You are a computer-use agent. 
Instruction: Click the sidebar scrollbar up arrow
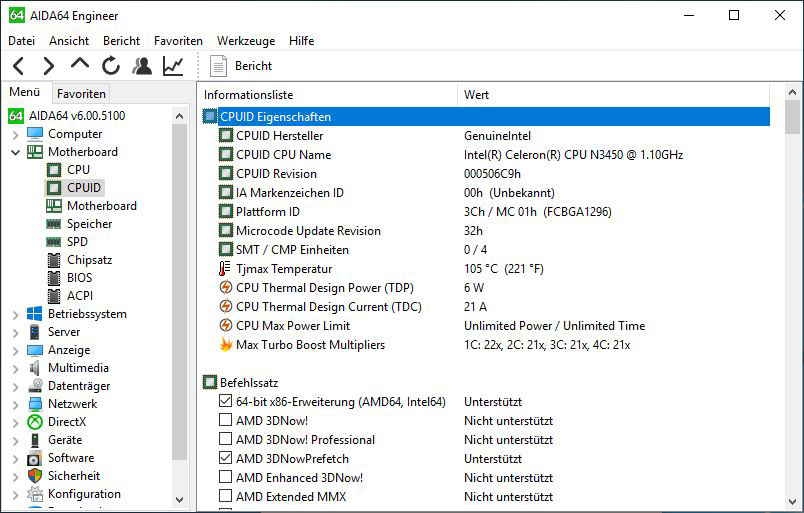pos(179,116)
